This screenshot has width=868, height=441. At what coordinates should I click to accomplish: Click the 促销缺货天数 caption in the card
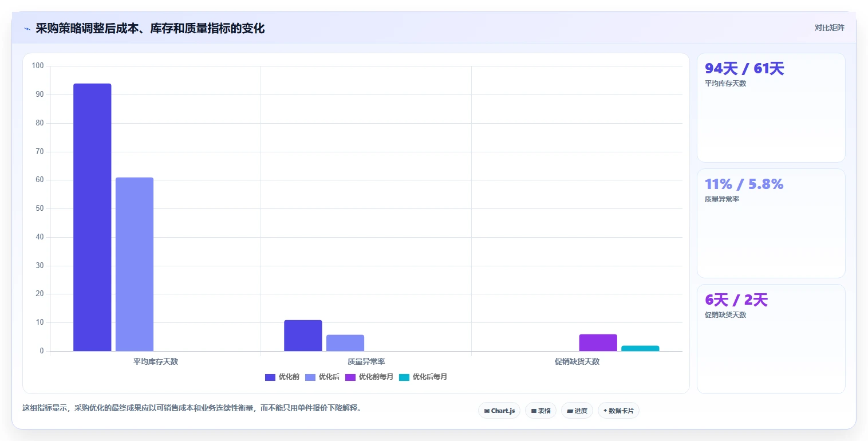pos(725,315)
